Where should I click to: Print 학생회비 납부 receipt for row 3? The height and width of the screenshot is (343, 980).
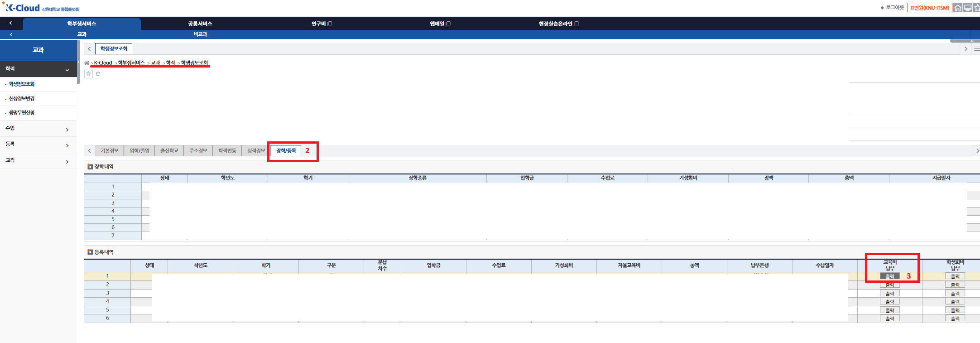point(955,294)
